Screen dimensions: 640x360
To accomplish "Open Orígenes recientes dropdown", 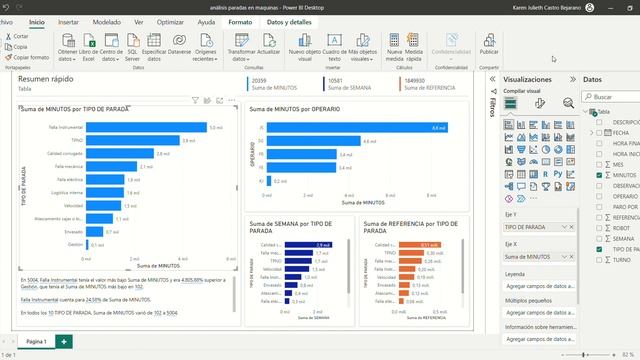I will pyautogui.click(x=205, y=46).
